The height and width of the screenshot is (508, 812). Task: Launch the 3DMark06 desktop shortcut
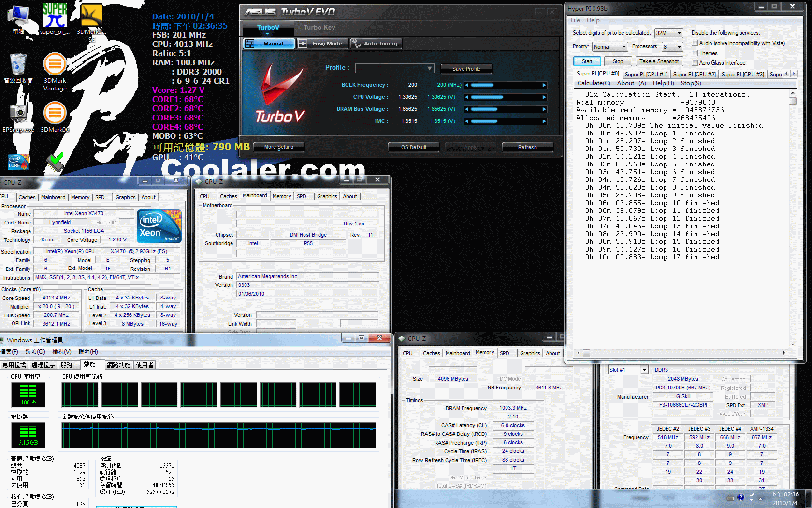(x=55, y=117)
